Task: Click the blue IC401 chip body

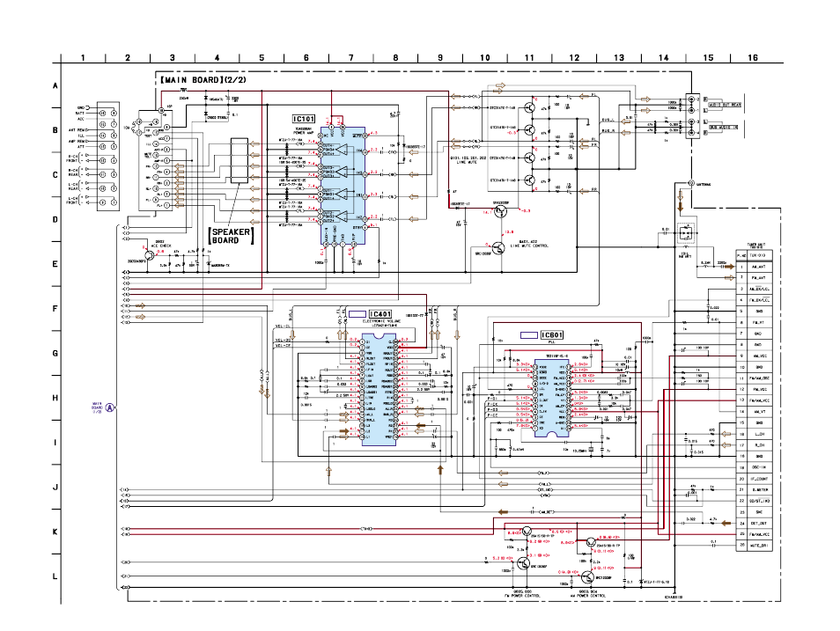Action: tap(379, 389)
